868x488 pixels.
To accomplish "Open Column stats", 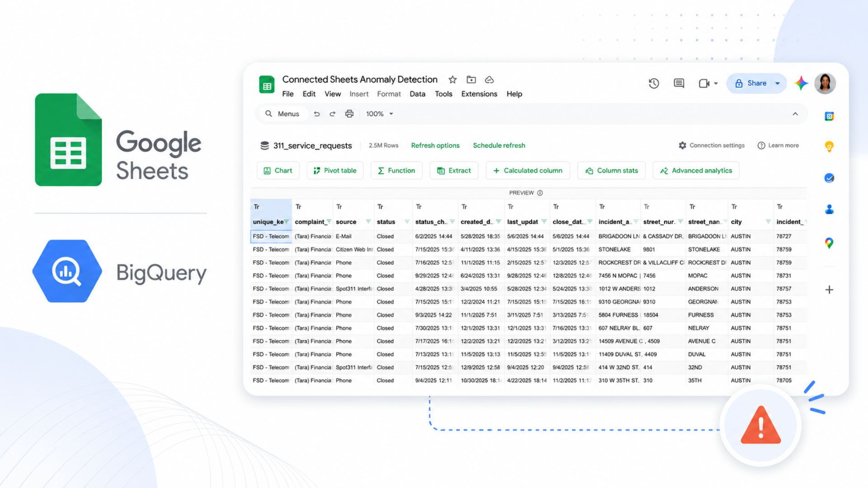I will point(612,170).
